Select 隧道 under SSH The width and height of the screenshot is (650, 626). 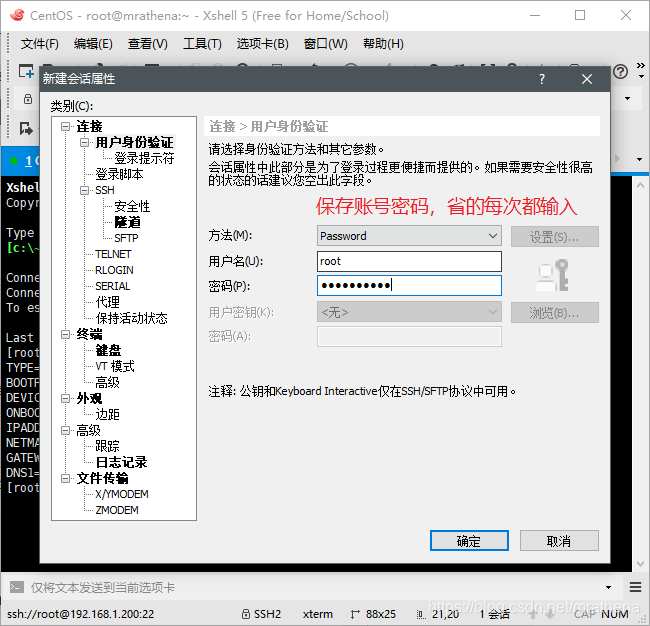pyautogui.click(x=127, y=222)
